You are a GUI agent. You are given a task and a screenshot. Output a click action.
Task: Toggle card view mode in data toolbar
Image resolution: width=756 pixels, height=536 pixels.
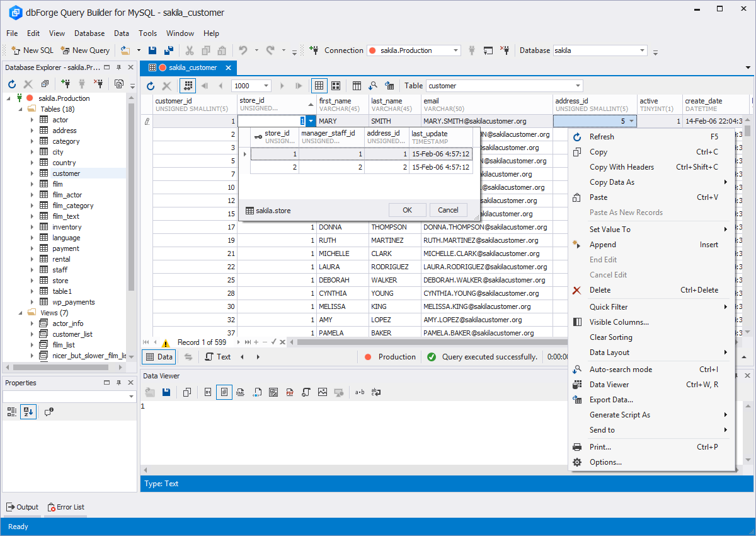click(x=336, y=86)
